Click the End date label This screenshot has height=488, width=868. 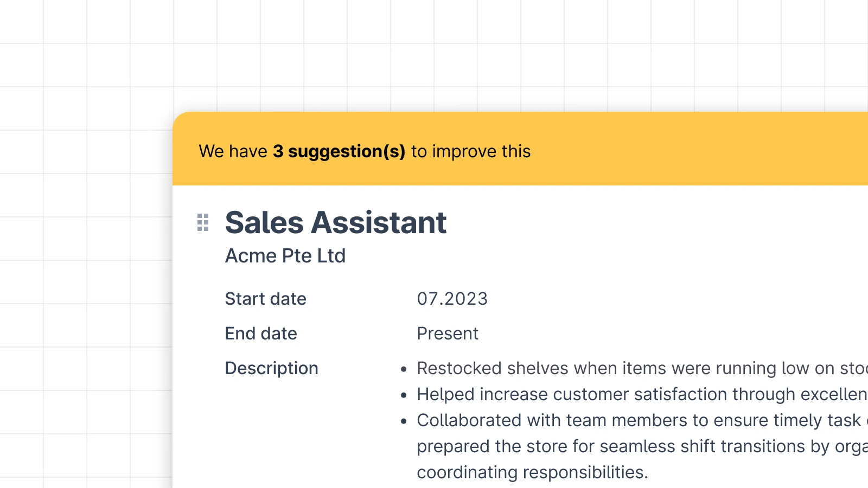261,333
